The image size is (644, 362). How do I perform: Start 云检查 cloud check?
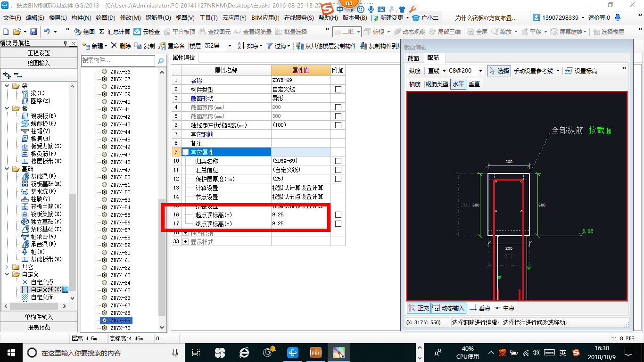(147, 32)
